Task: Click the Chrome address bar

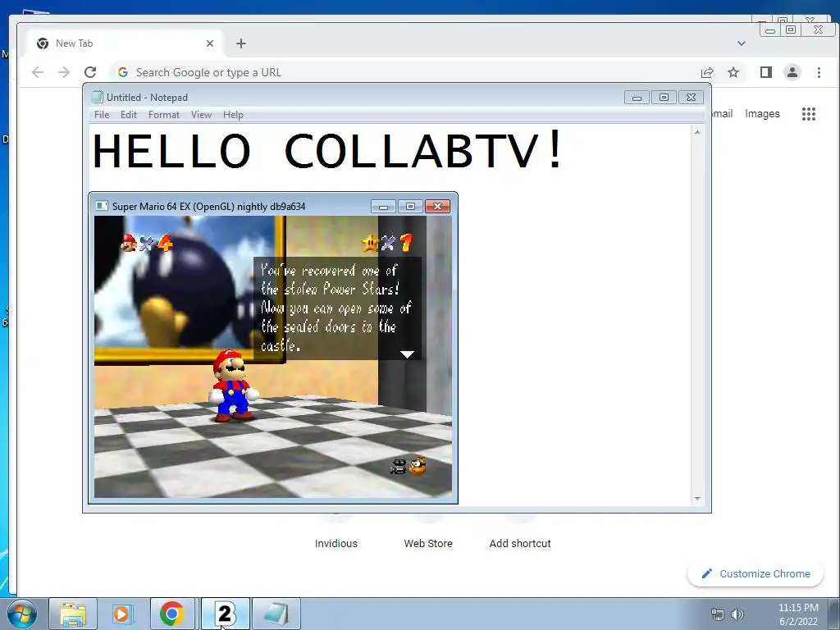Action: click(402, 72)
